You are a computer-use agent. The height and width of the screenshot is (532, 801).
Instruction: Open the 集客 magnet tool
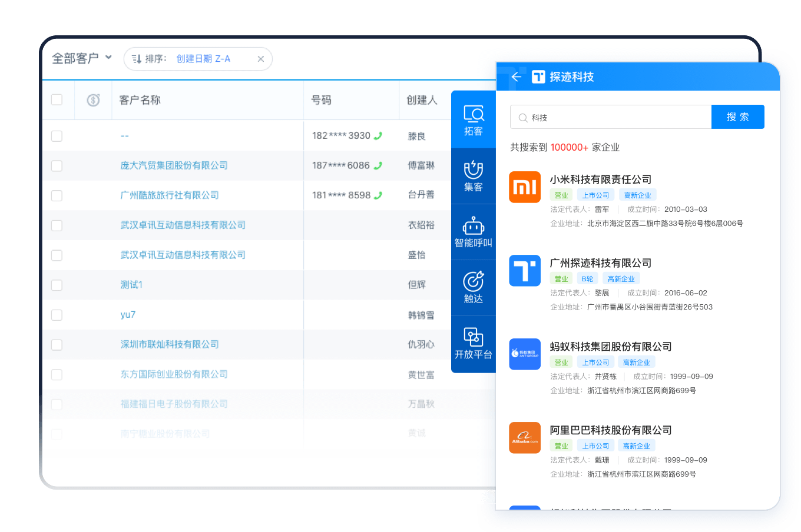tap(474, 176)
